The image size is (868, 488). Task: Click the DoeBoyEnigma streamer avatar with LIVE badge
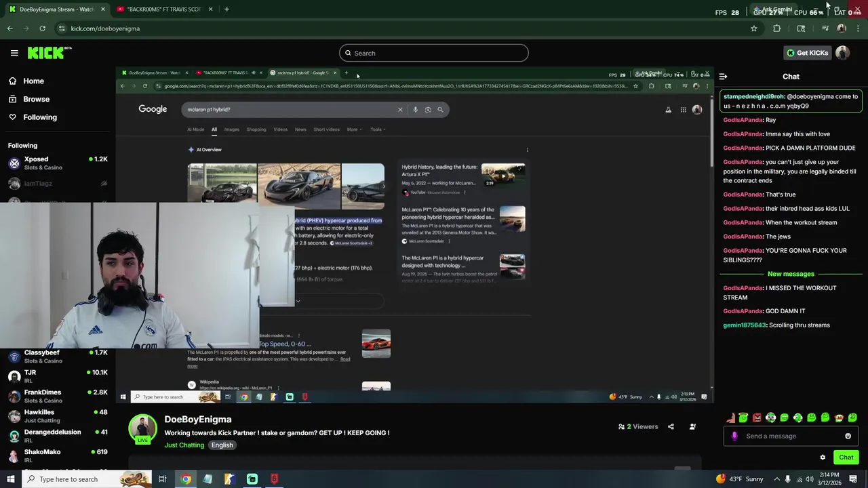point(142,430)
